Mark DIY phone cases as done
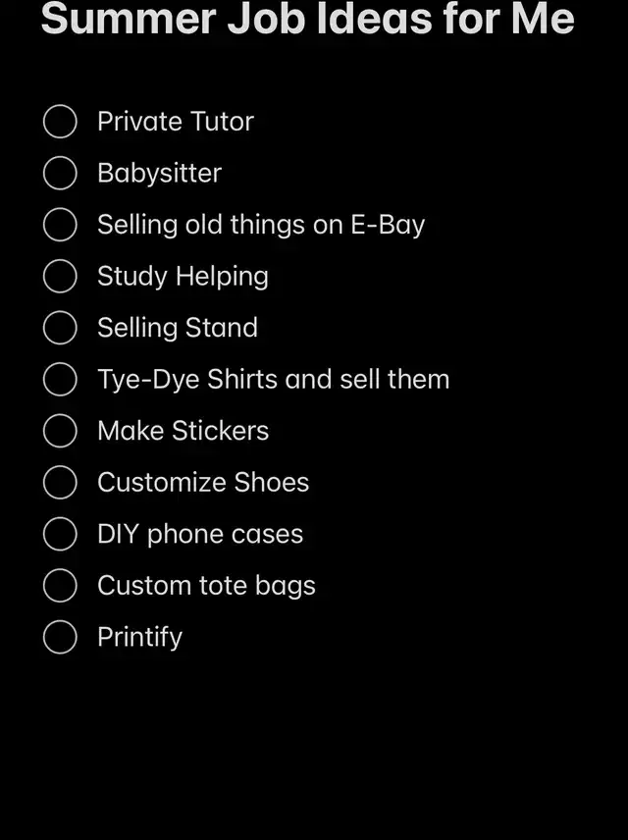Viewport: 628px width, 840px height. pyautogui.click(x=60, y=534)
